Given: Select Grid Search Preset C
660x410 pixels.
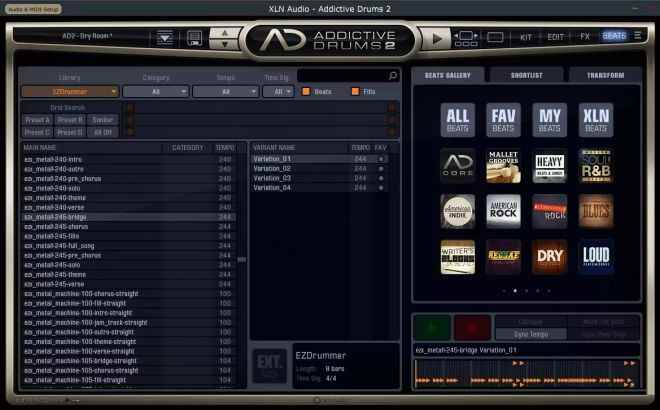Looking at the screenshot, I should pyautogui.click(x=37, y=132).
